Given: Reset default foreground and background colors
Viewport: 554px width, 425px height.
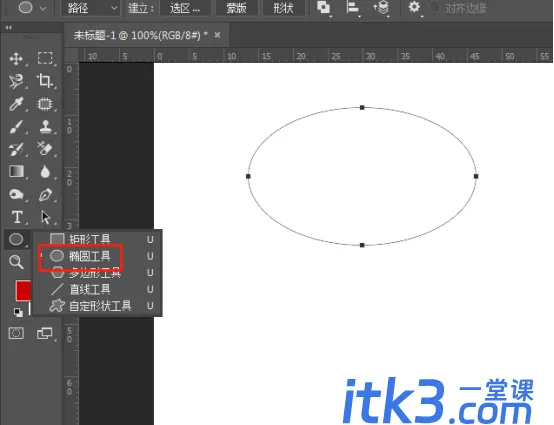Looking at the screenshot, I should (18, 312).
